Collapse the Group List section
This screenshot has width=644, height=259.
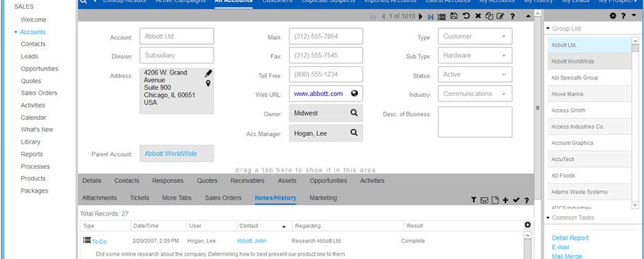click(548, 29)
